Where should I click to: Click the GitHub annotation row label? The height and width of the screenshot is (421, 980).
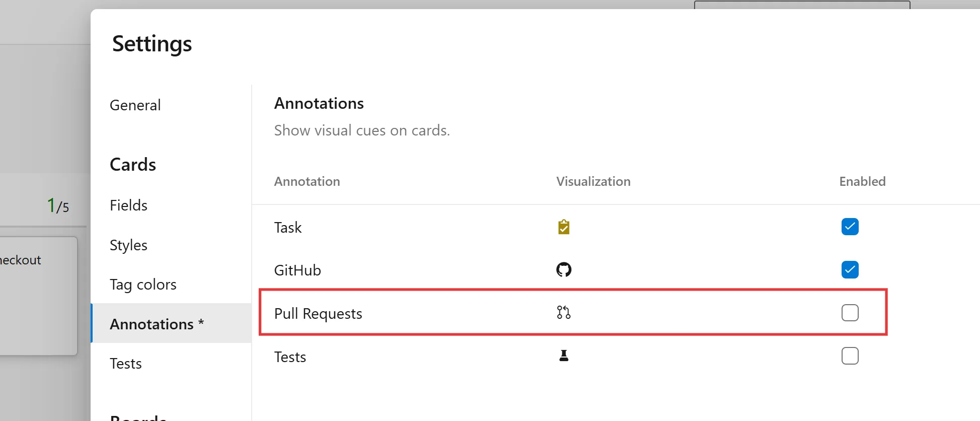297,270
